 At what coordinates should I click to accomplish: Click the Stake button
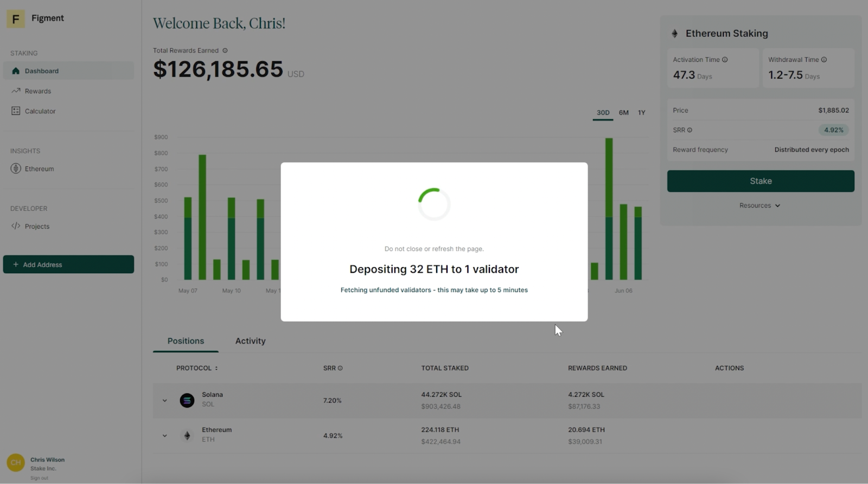tap(761, 181)
